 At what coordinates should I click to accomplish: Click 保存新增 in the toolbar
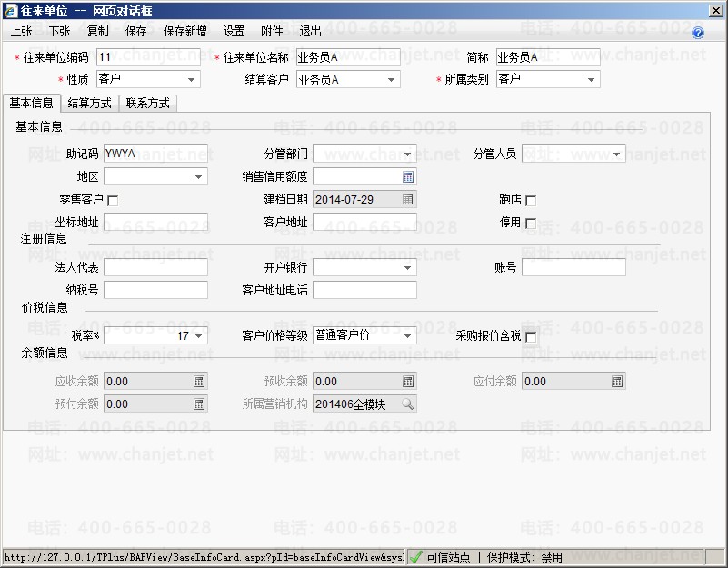tap(184, 31)
